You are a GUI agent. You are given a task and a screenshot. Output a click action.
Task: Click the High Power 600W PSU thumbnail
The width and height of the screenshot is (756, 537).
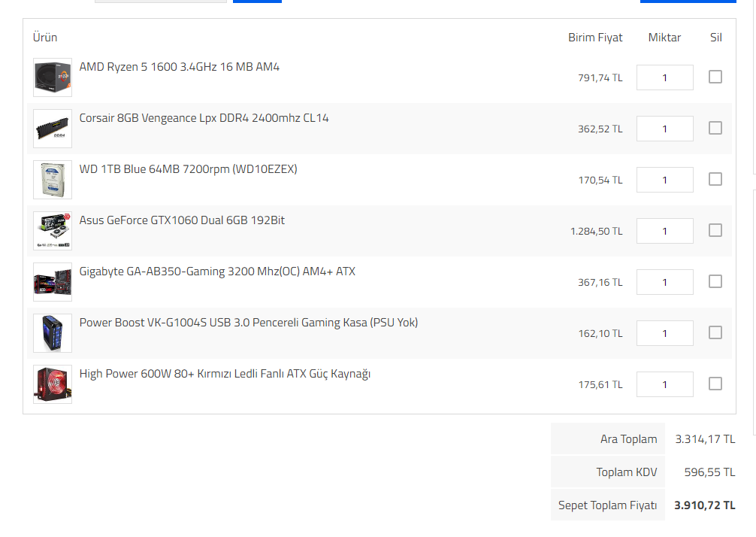(53, 384)
